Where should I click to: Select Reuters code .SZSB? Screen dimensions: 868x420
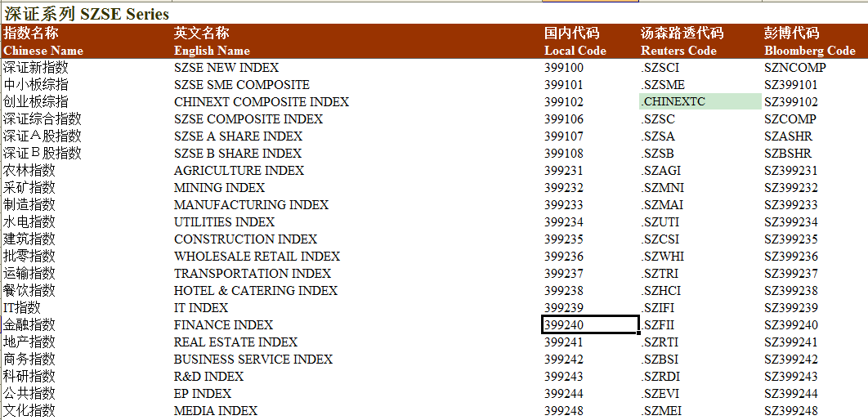(x=657, y=154)
